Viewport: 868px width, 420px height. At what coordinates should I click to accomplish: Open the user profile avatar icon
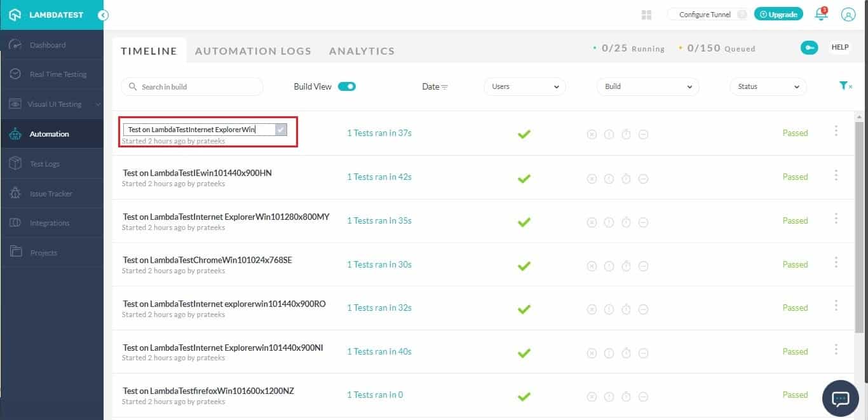tap(848, 15)
